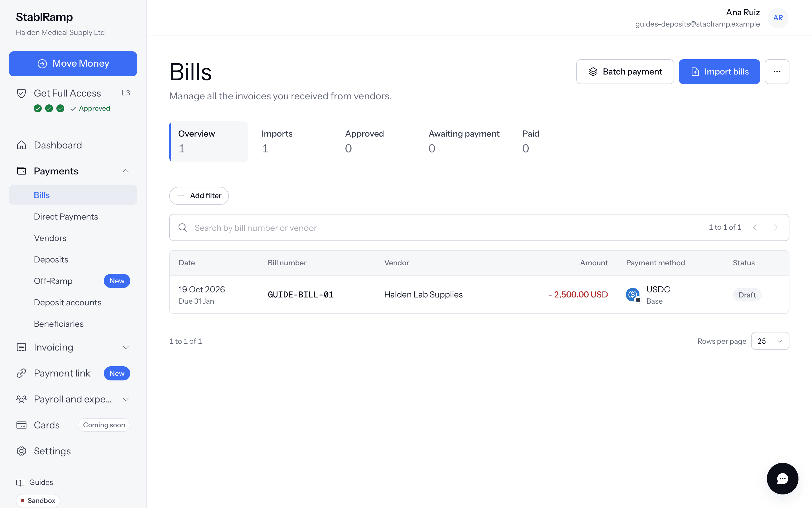Click the Batch payment button
This screenshot has width=812, height=508.
click(625, 72)
